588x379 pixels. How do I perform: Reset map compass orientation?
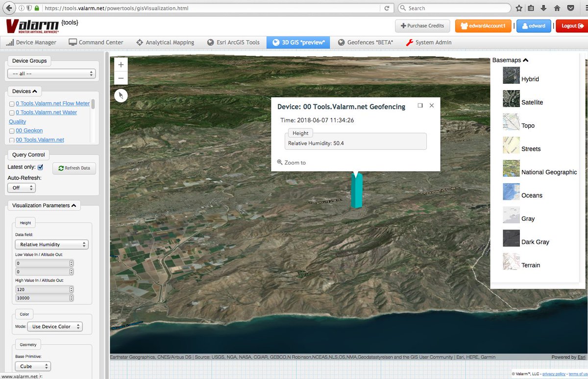(x=121, y=95)
